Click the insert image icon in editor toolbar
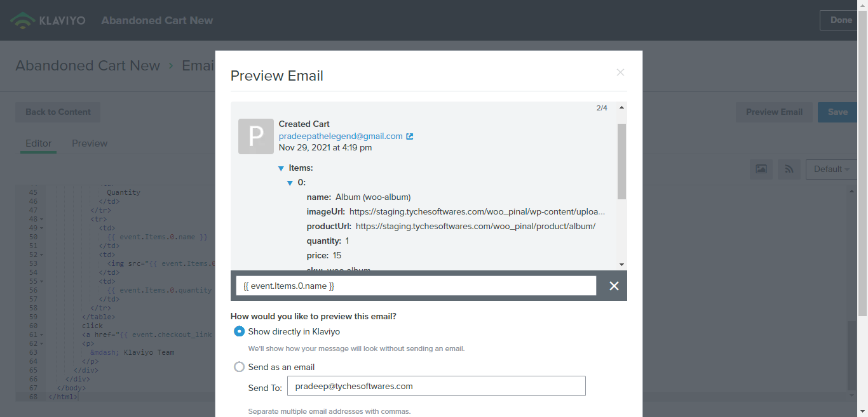Image resolution: width=868 pixels, height=417 pixels. 761,169
